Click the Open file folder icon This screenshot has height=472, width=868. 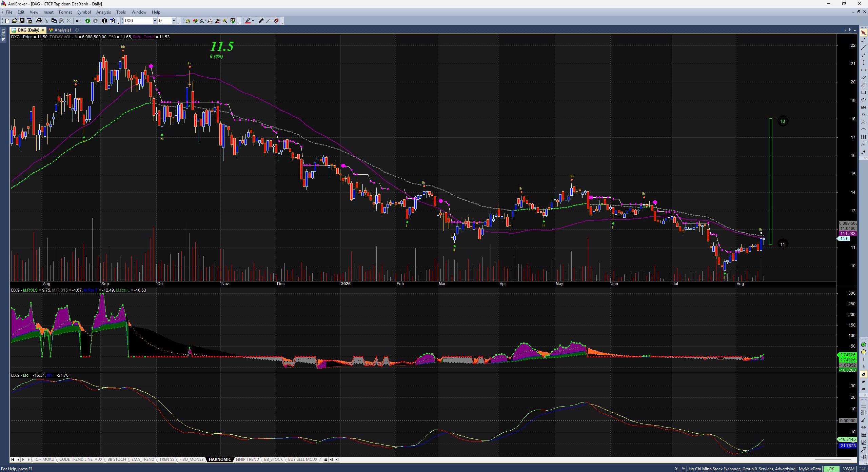click(15, 21)
